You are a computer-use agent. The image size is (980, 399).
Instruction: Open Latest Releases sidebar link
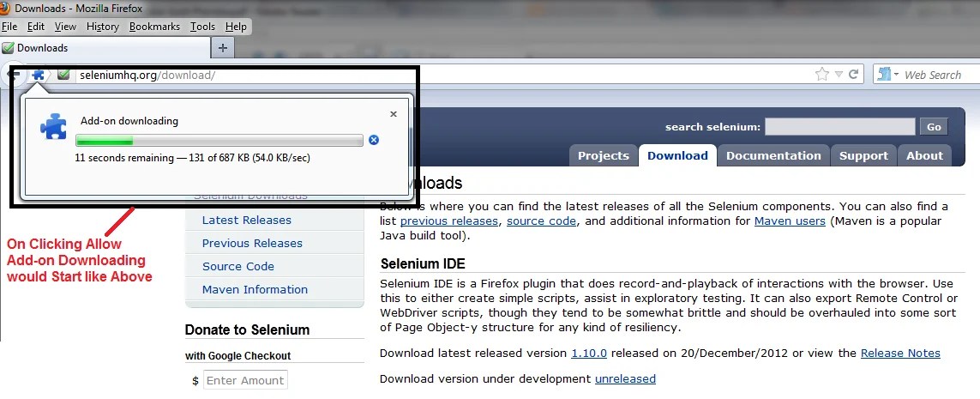246,221
